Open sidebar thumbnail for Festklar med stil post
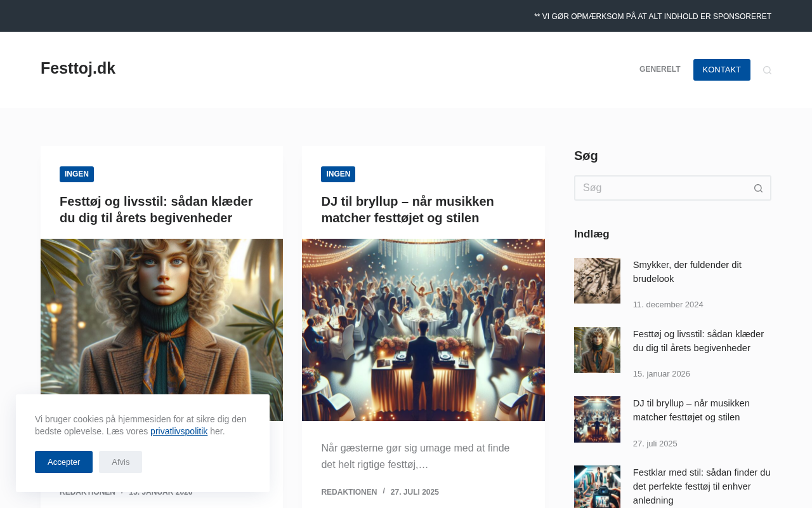The height and width of the screenshot is (508, 812). pyautogui.click(x=597, y=487)
